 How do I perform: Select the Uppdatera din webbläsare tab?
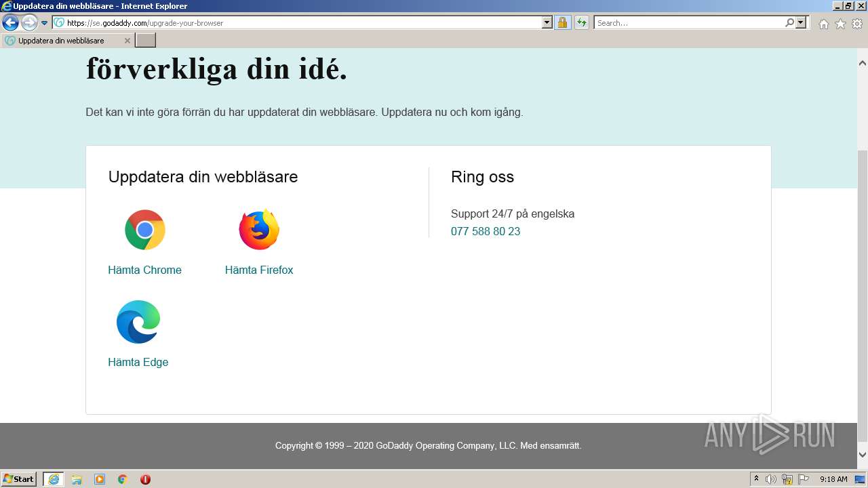(x=68, y=41)
